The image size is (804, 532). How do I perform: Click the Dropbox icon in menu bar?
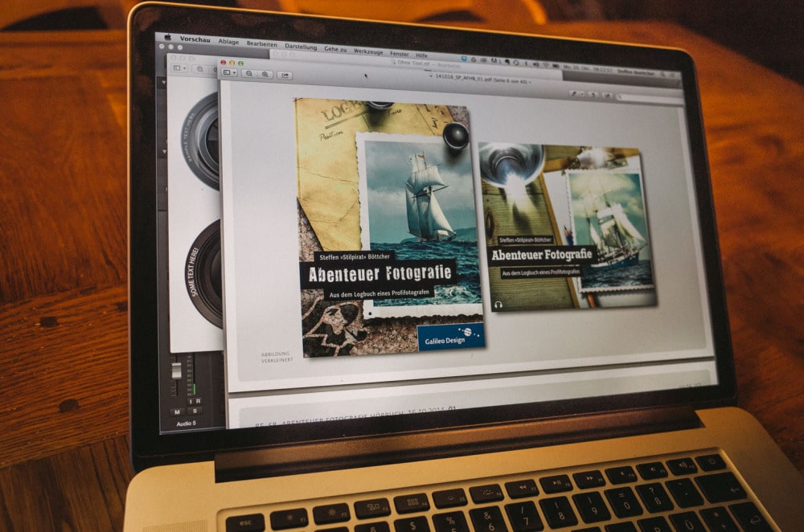click(x=464, y=59)
